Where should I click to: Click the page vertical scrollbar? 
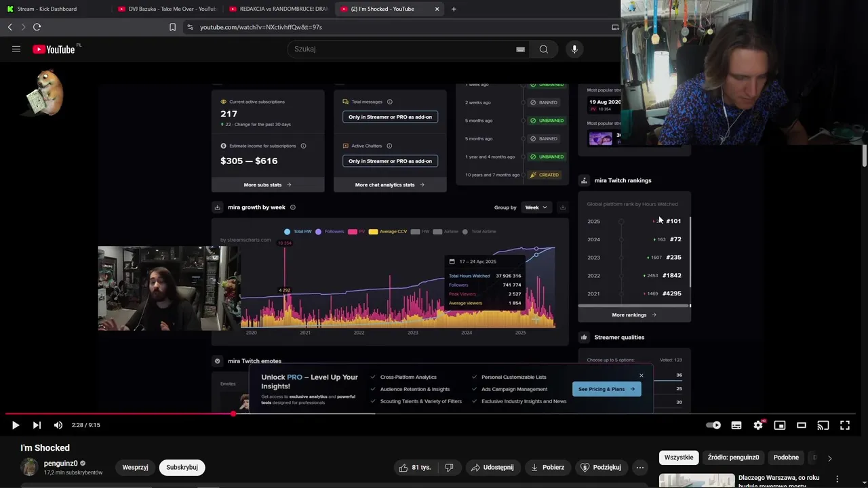pyautogui.click(x=865, y=156)
